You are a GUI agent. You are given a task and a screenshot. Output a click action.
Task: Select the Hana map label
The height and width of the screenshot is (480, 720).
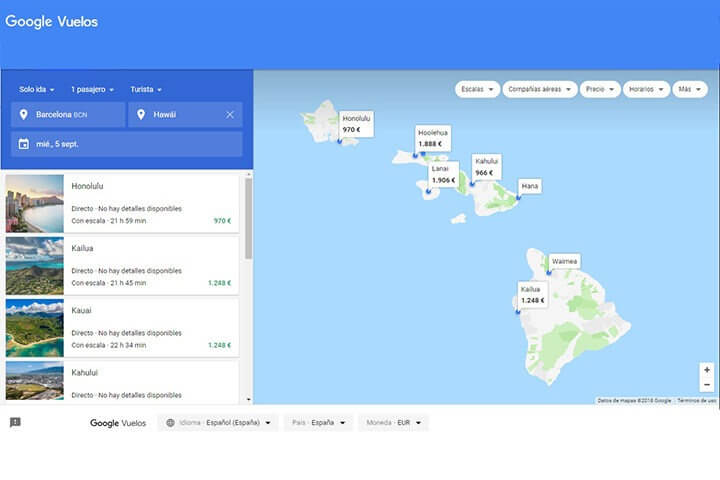529,186
